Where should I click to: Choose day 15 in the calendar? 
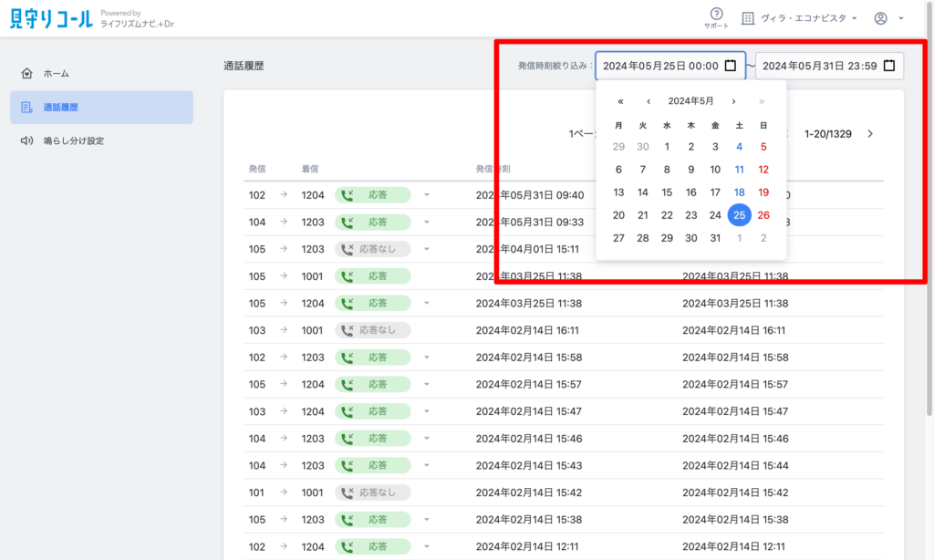coord(667,192)
